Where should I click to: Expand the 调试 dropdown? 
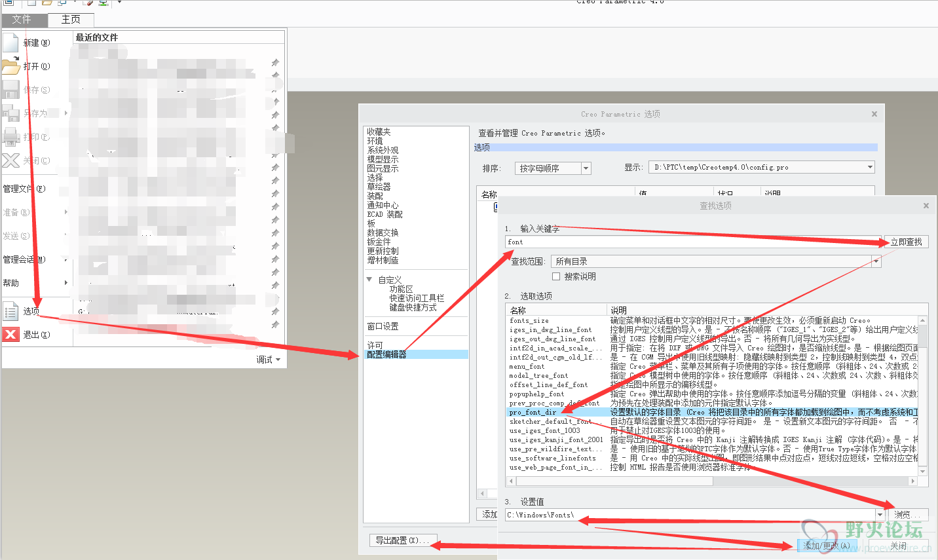pos(269,360)
